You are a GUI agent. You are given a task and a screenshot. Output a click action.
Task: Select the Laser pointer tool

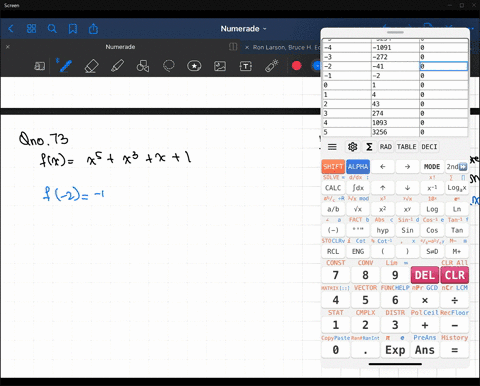pyautogui.click(x=272, y=66)
